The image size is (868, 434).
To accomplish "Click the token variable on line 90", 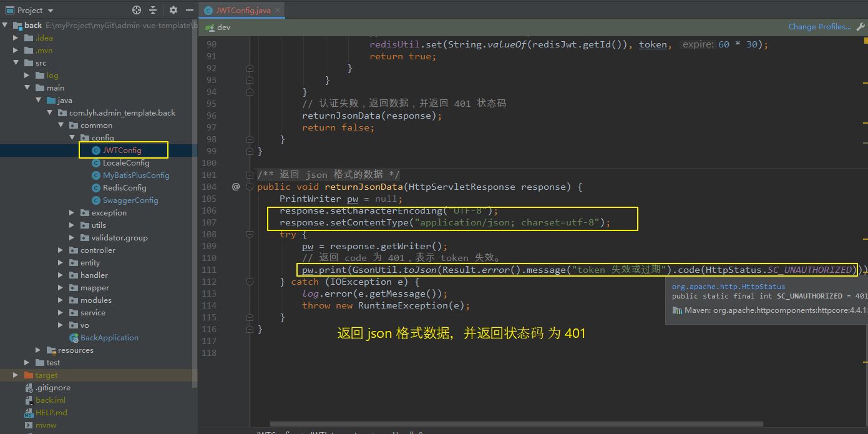I will [653, 44].
